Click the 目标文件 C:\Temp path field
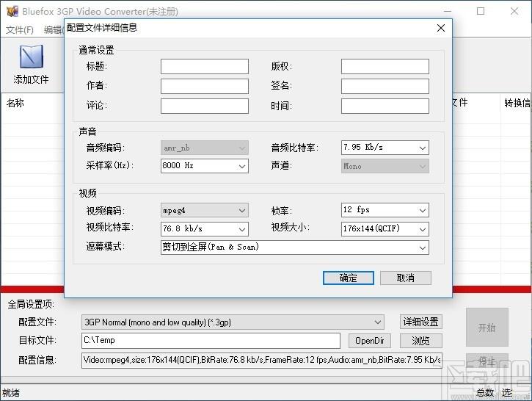The width and height of the screenshot is (532, 401). coord(211,341)
